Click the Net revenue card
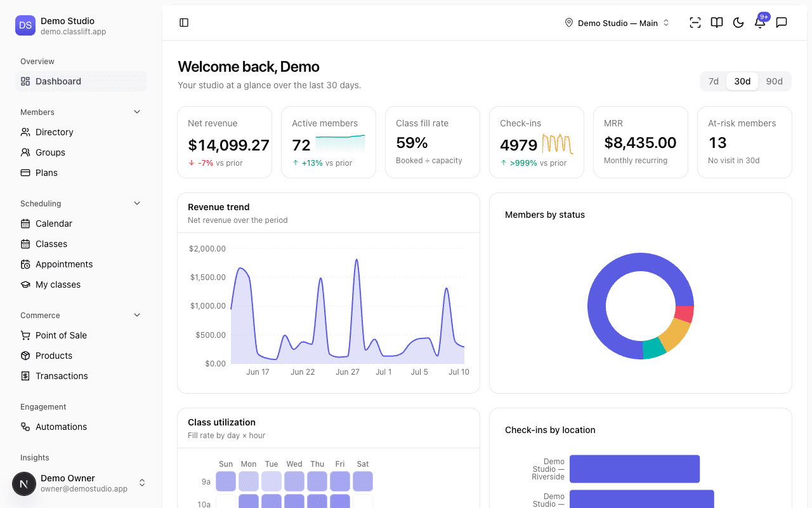Screen dimensions: 812x508 (x=225, y=142)
